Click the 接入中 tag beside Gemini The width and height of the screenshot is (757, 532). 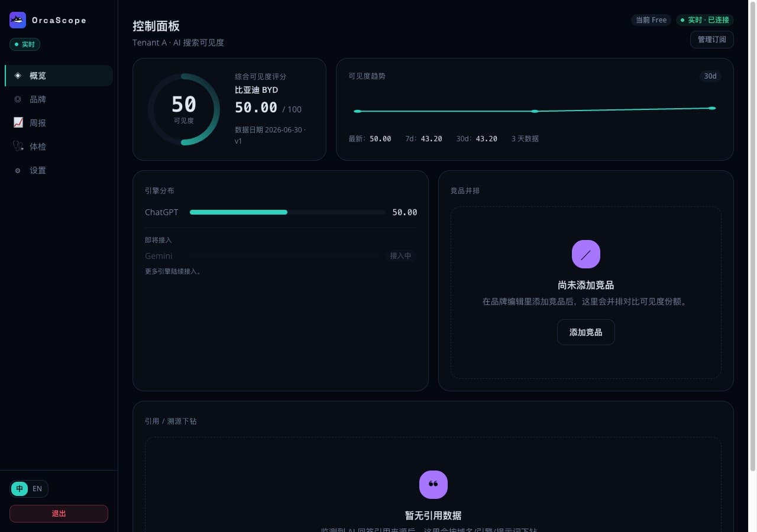(x=400, y=256)
